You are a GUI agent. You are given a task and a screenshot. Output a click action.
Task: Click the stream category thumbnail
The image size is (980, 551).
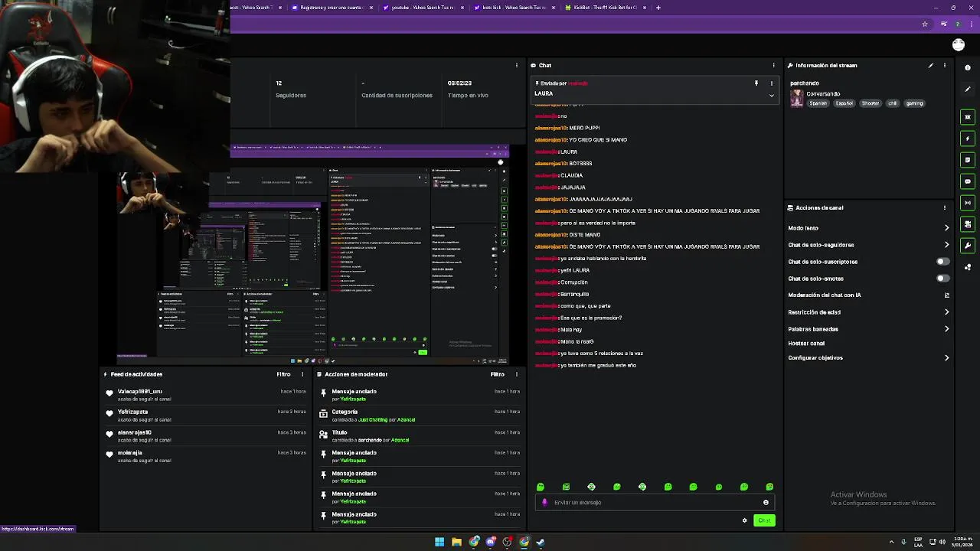click(x=797, y=99)
